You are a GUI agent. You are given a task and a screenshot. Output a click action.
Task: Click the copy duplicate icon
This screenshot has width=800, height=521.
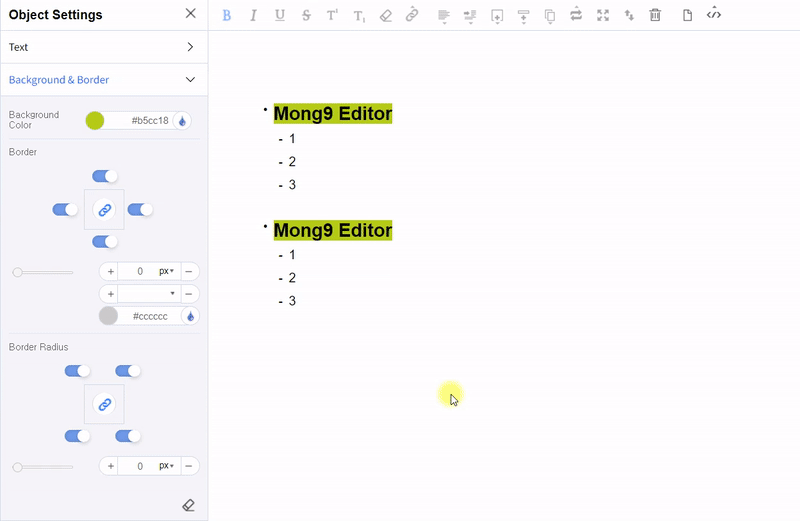tap(550, 16)
